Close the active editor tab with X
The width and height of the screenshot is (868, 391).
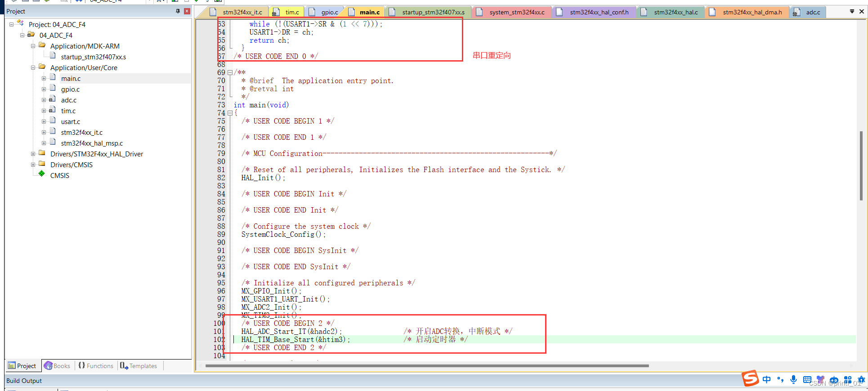click(862, 12)
